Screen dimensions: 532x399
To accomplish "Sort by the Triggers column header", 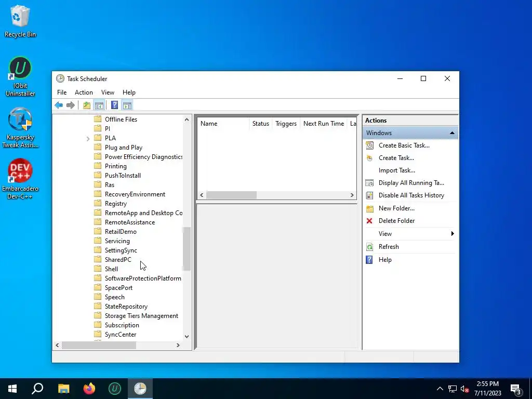I will (286, 124).
